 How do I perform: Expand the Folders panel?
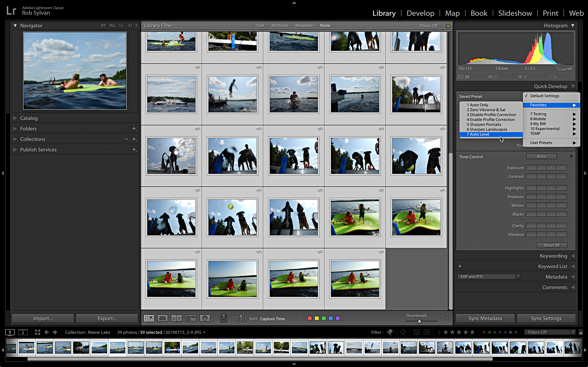[x=15, y=128]
